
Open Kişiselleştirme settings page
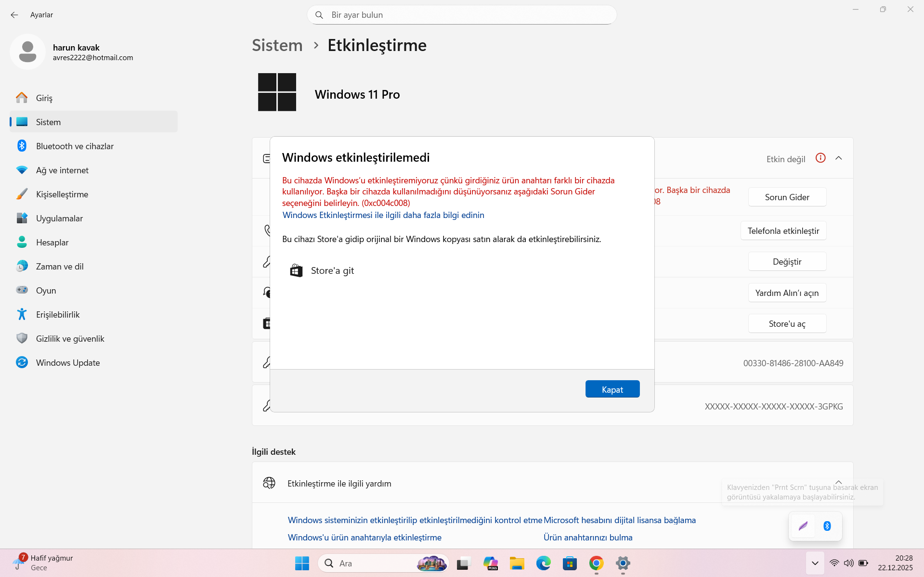94,194
